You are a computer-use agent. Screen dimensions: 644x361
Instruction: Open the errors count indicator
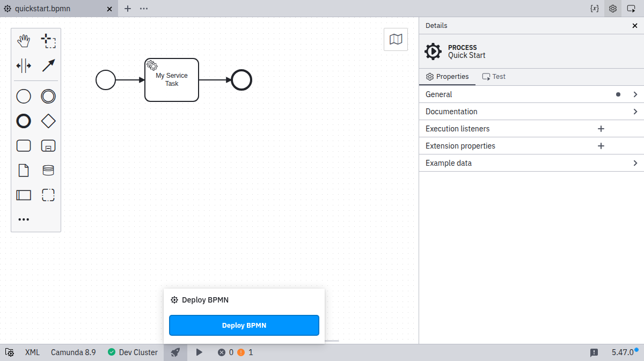225,352
